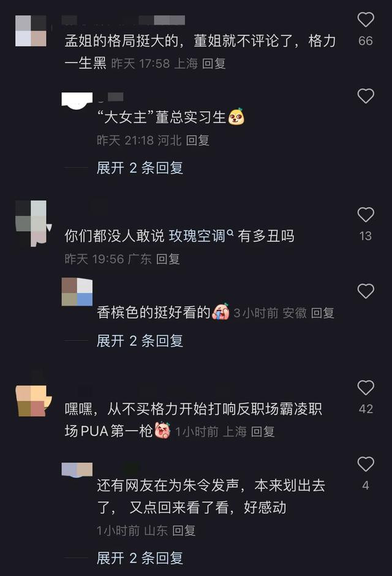Open avatar of 香槟色的挺好看的 replier

[77, 292]
